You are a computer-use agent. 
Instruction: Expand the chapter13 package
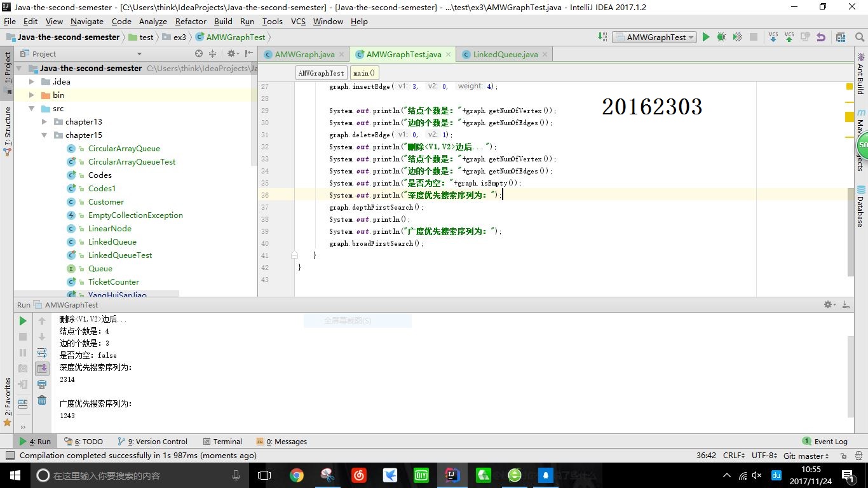(44, 122)
